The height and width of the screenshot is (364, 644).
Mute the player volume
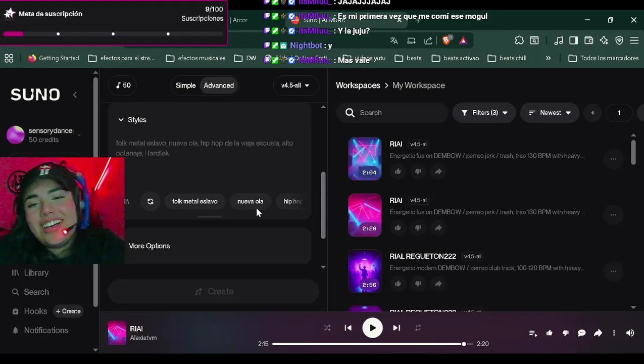coord(630,333)
